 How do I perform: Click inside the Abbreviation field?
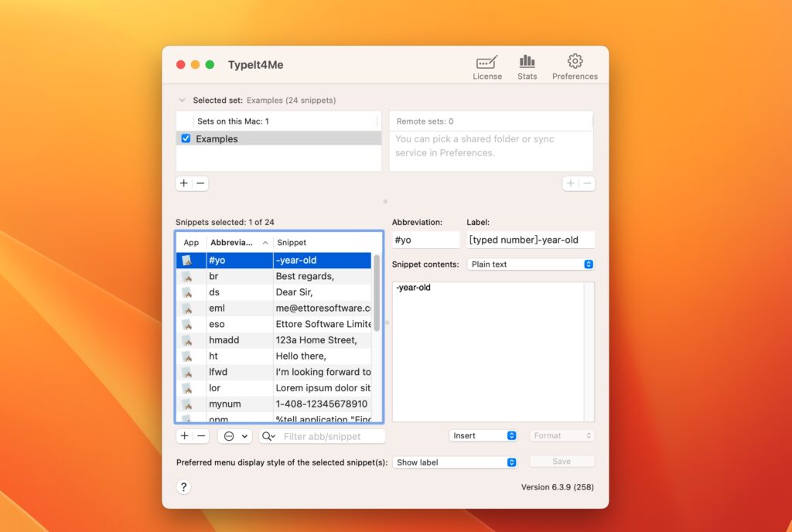pyautogui.click(x=425, y=240)
